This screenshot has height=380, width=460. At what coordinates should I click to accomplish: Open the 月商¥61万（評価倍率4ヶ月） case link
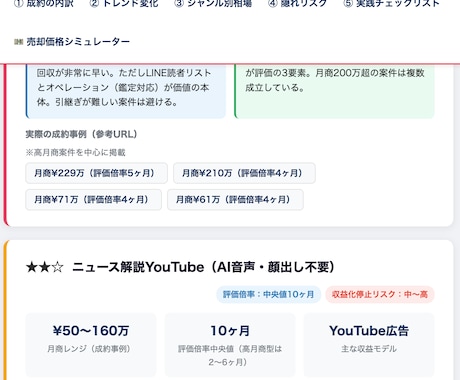pyautogui.click(x=235, y=200)
